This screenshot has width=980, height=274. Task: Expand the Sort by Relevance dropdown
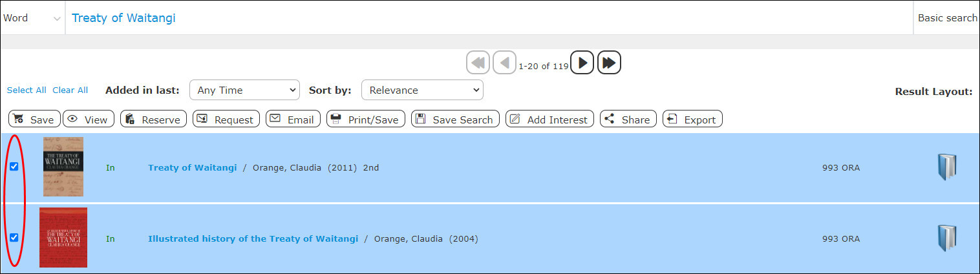click(x=422, y=90)
